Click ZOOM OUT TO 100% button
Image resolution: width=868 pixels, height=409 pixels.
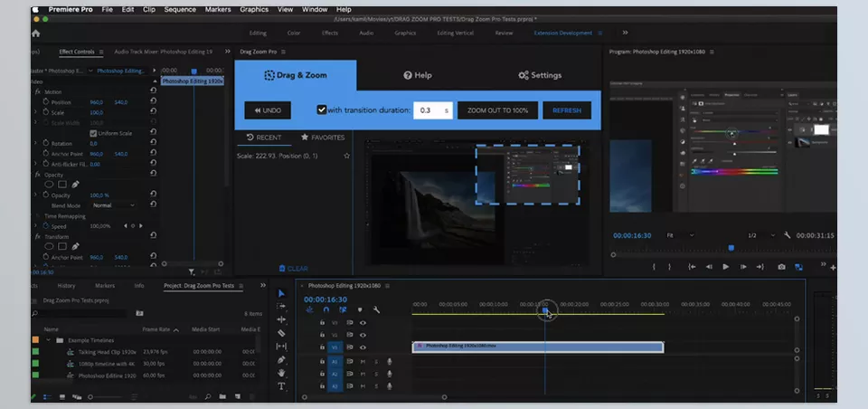(x=497, y=110)
